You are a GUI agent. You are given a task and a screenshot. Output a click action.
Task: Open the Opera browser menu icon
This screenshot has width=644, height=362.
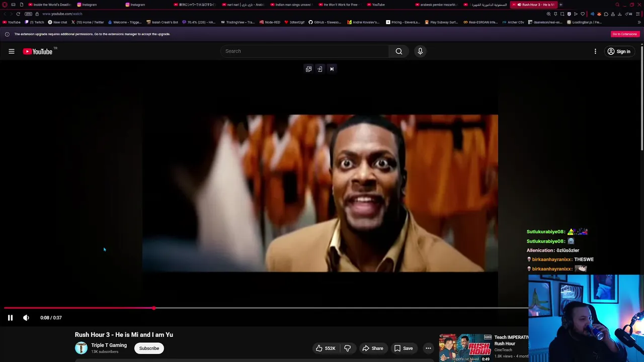tap(5, 5)
